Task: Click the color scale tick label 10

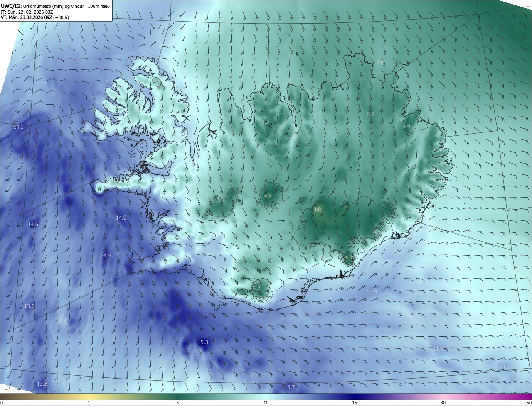Action: tap(266, 403)
